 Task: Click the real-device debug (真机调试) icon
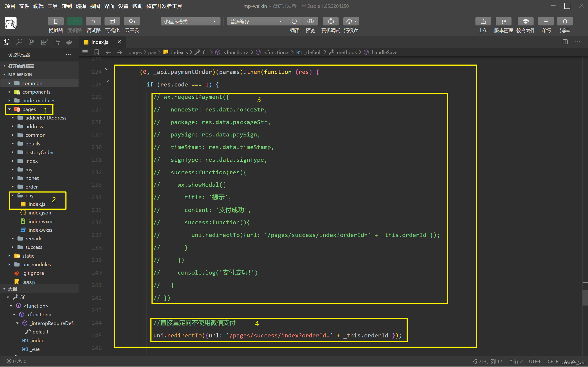click(x=331, y=21)
